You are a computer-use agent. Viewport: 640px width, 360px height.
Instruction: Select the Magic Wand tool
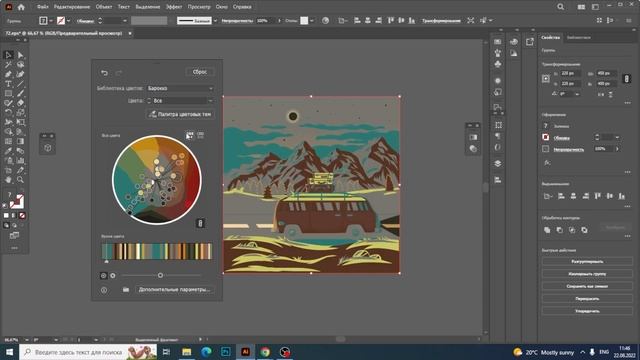[8, 64]
